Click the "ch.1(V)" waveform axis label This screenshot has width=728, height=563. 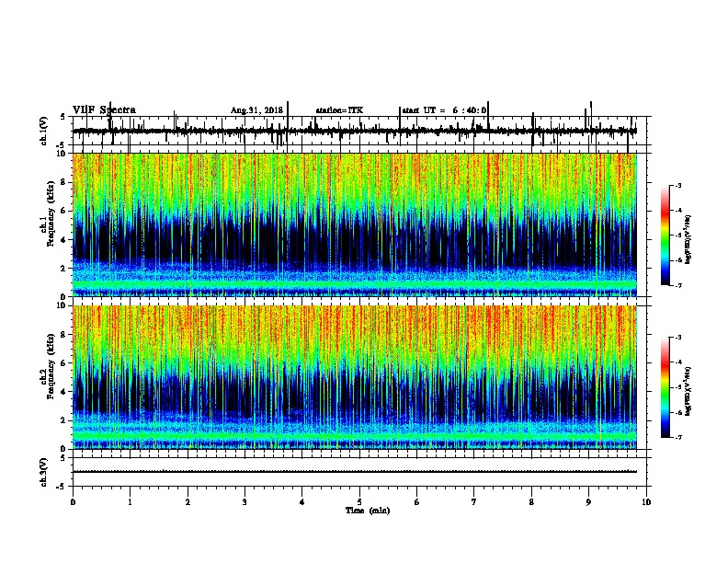(44, 131)
